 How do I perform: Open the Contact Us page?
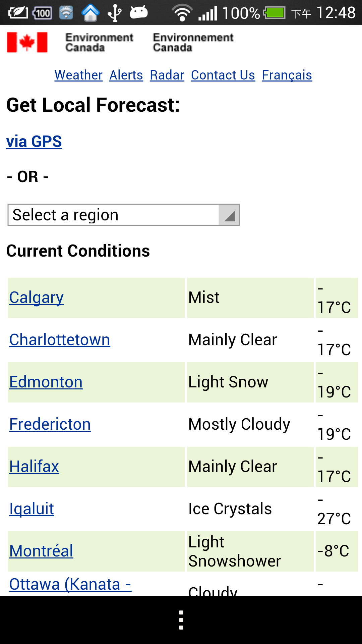coord(223,75)
